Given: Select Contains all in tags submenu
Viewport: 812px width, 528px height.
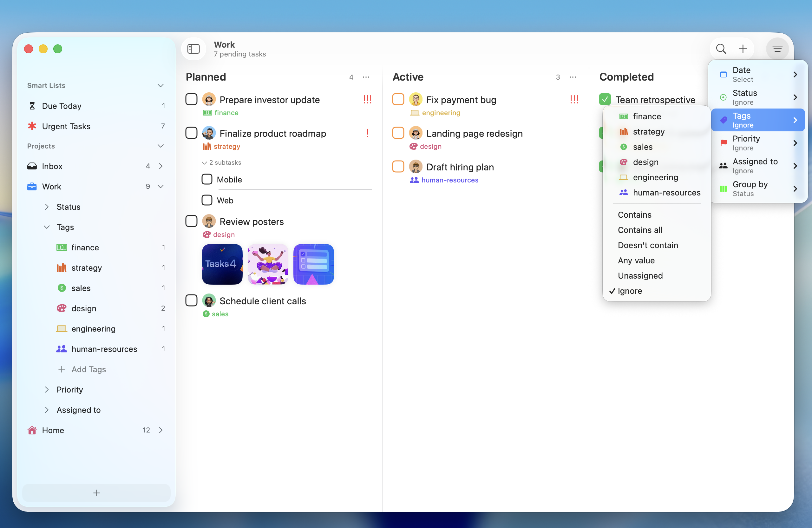Looking at the screenshot, I should tap(640, 230).
